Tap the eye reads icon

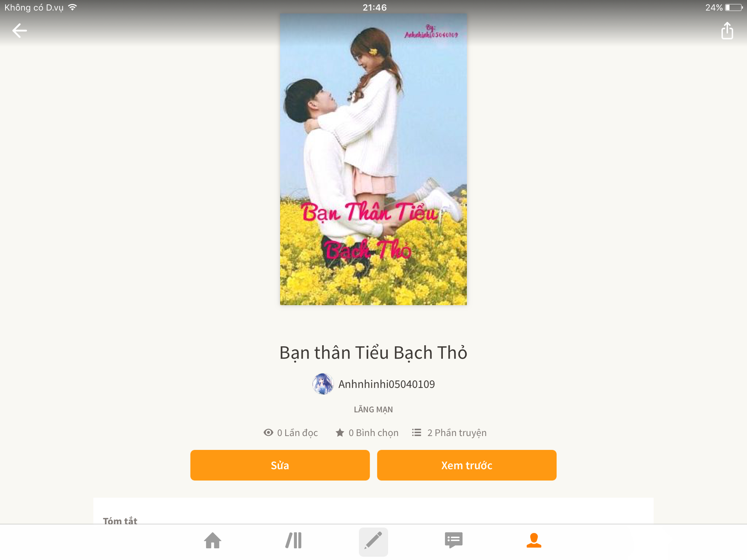pos(268,432)
